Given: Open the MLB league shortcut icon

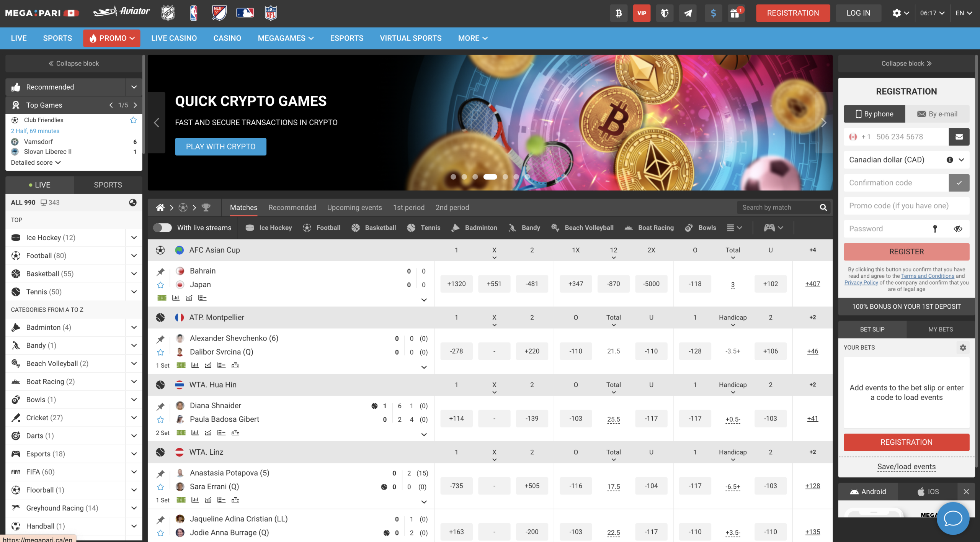Looking at the screenshot, I should 245,13.
